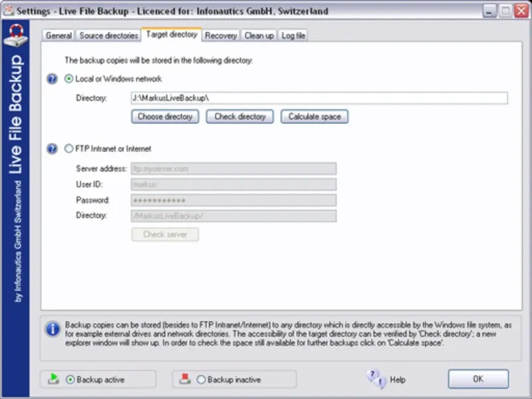Show the Log file tab
The height and width of the screenshot is (399, 532).
tap(293, 36)
